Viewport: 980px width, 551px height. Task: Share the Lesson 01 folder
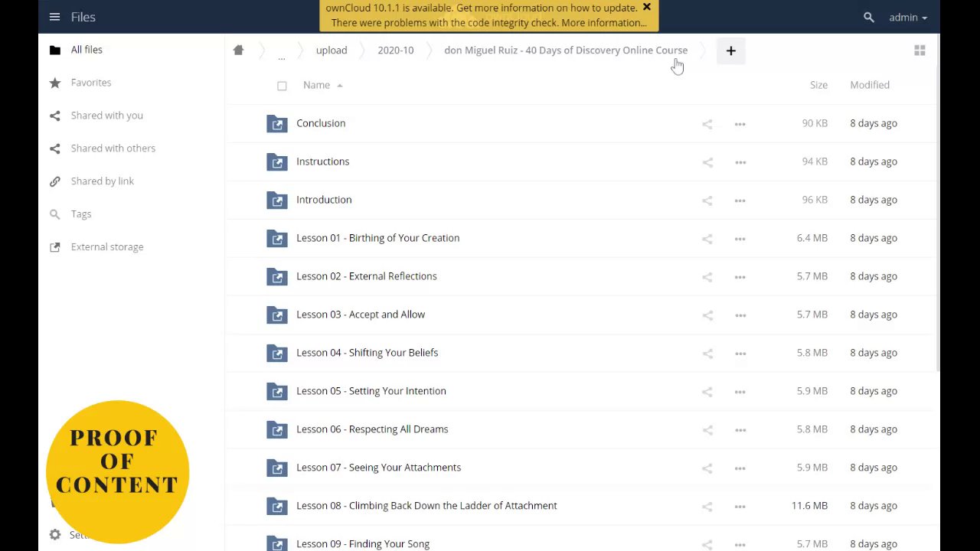click(707, 239)
